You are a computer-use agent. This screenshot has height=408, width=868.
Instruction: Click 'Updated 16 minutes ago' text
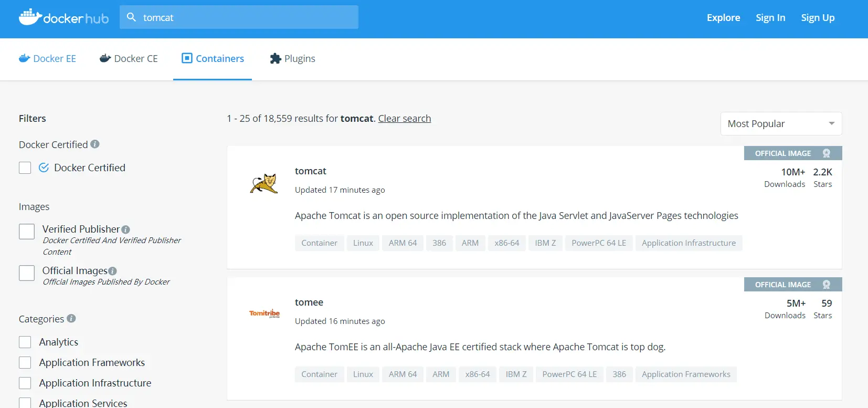click(340, 321)
